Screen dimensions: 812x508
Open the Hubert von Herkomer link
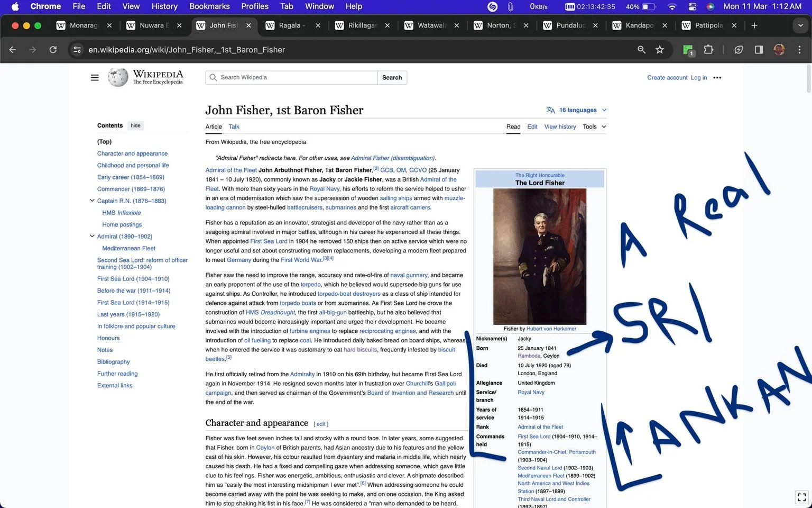coord(551,329)
